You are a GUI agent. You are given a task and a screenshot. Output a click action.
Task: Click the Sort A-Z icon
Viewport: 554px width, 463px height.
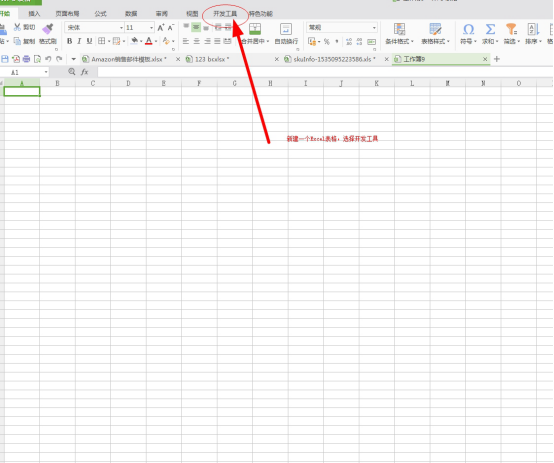click(x=533, y=29)
